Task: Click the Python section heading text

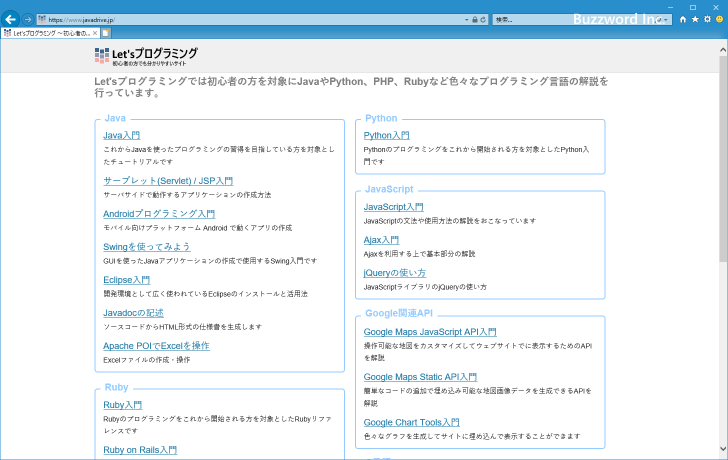Action: pyautogui.click(x=381, y=118)
